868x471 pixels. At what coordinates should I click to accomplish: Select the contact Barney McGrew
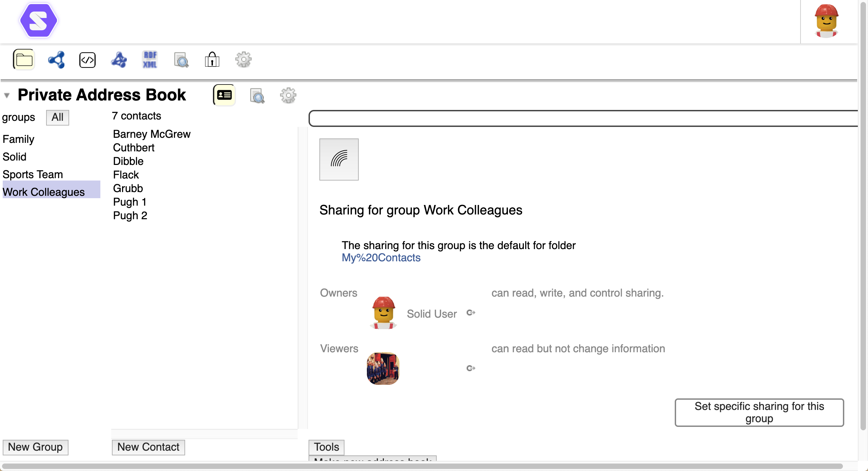tap(152, 134)
